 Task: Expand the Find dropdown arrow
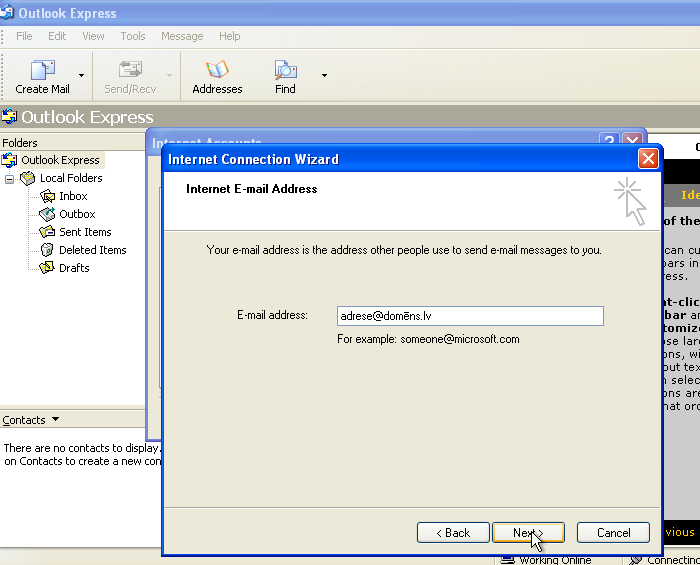click(325, 75)
